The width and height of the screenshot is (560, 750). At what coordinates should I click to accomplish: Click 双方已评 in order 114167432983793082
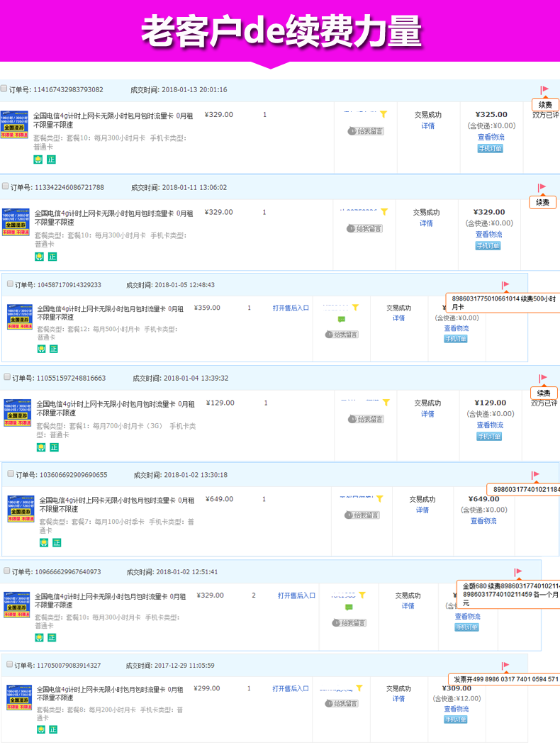coord(546,116)
